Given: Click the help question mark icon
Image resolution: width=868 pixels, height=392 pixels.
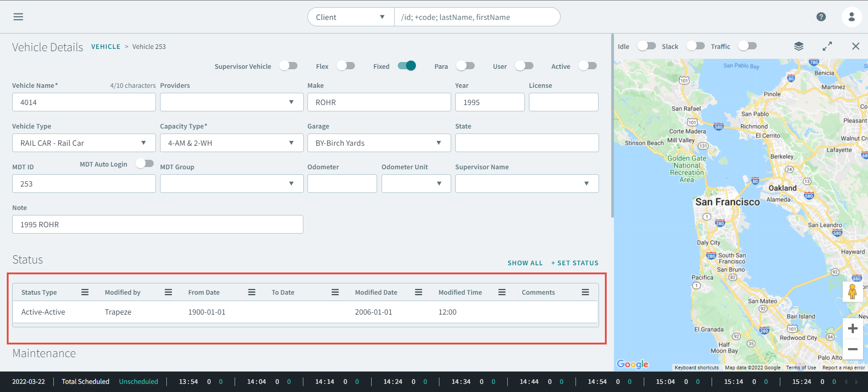Looking at the screenshot, I should pos(821,17).
